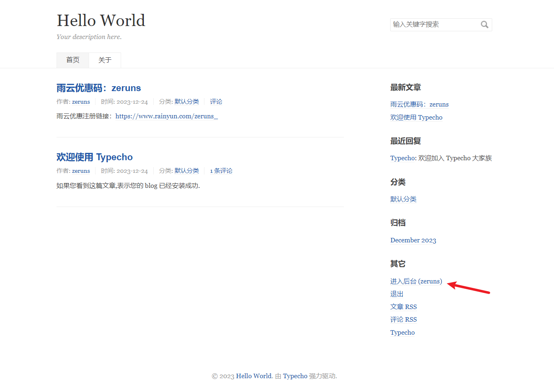Open the 评论 link of 雨云优惠码 post
This screenshot has width=554, height=392.
pyautogui.click(x=216, y=102)
